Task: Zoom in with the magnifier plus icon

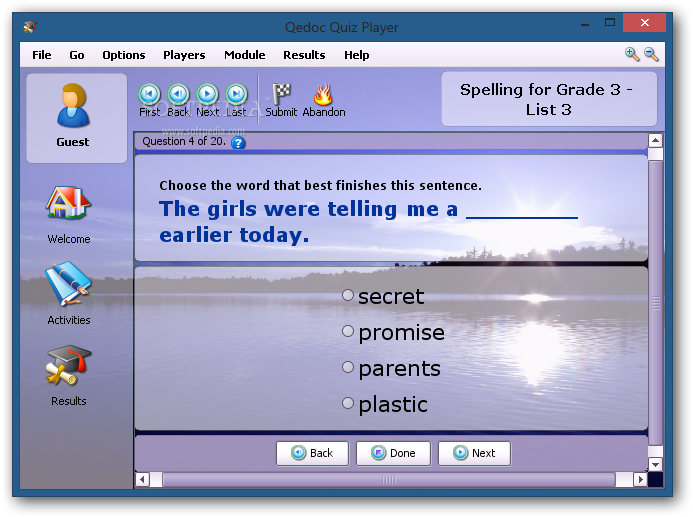Action: coord(632,54)
